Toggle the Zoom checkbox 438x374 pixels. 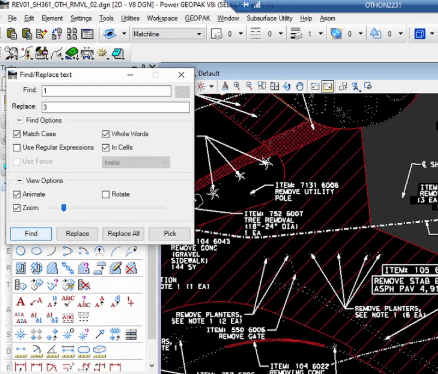[17, 208]
